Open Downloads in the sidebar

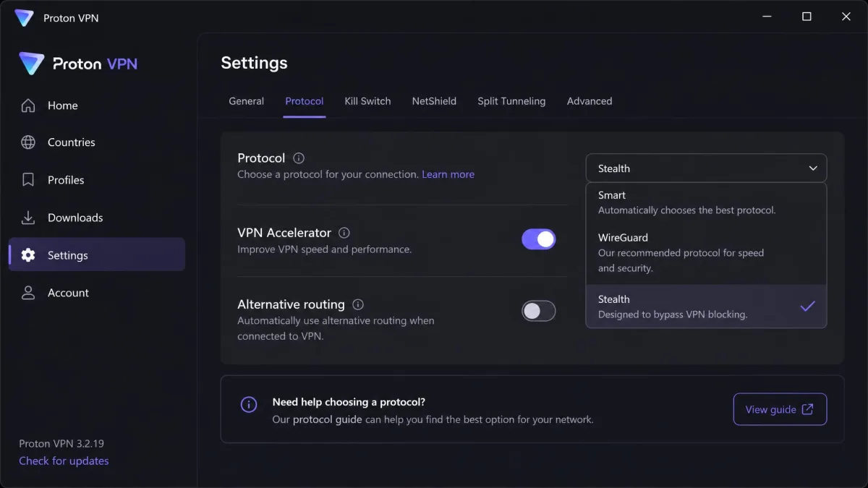(97, 218)
